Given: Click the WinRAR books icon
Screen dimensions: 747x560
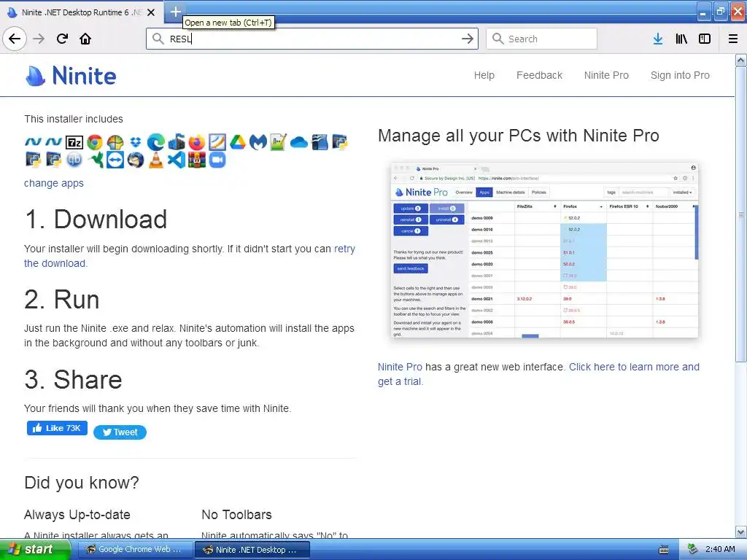Looking at the screenshot, I should point(197,160).
